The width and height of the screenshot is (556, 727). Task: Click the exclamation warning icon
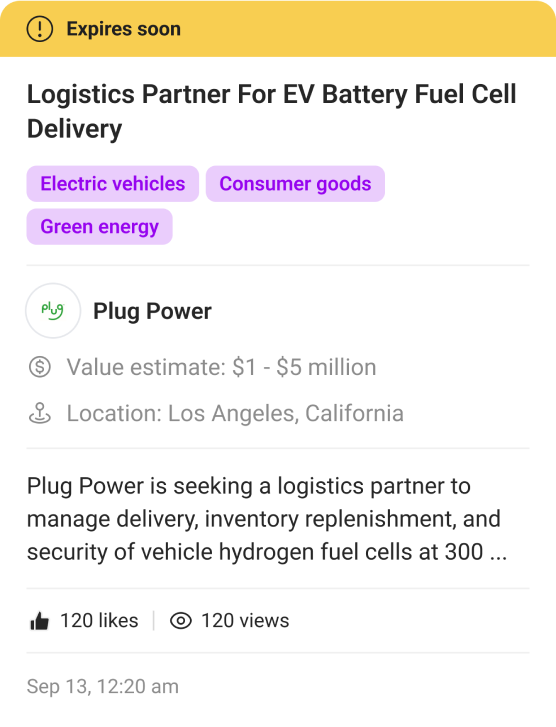coord(39,29)
